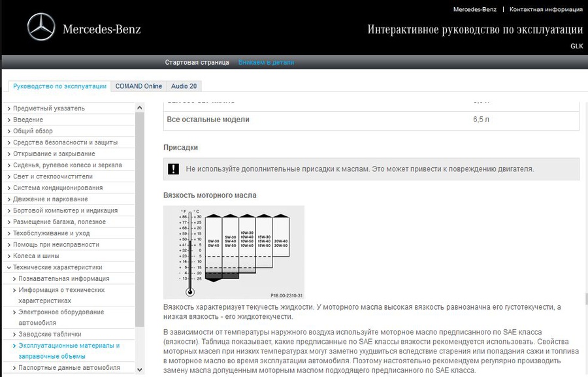Click the 6,5 л value cell
This screenshot has width=588, height=377.
(481, 120)
